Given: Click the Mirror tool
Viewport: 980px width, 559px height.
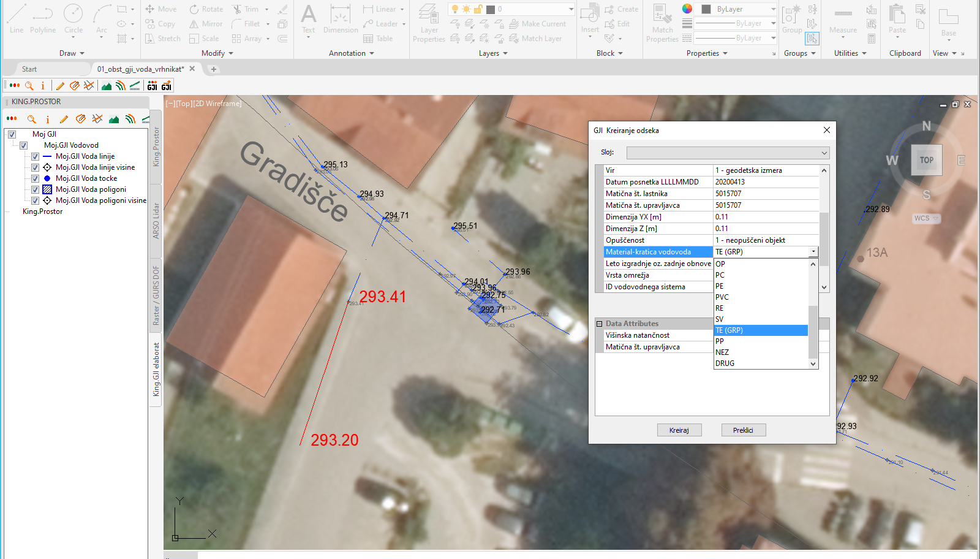Looking at the screenshot, I should point(206,24).
